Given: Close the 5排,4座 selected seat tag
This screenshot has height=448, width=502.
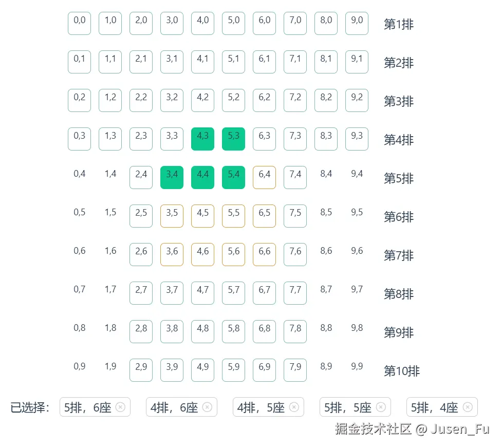Looking at the screenshot, I should tap(468, 407).
